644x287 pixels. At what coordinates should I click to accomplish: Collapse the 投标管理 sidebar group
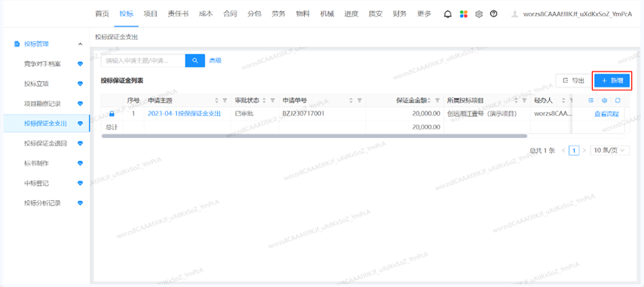click(x=80, y=44)
